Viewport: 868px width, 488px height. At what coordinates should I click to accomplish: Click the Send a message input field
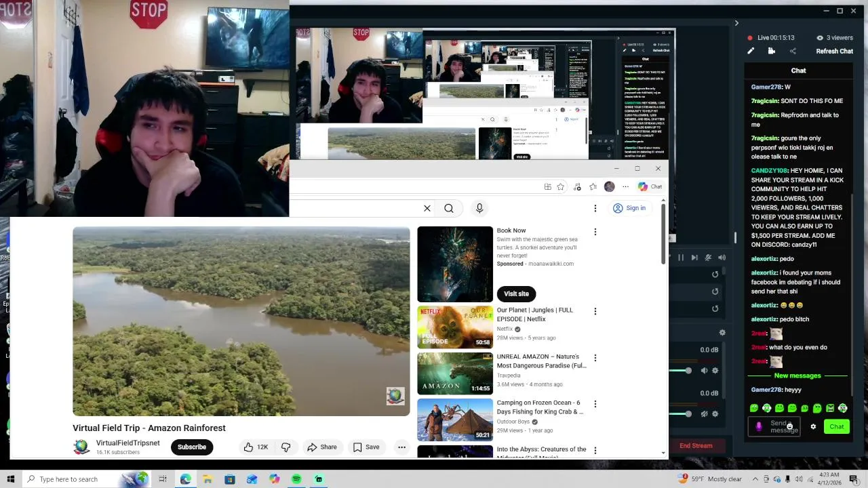pyautogui.click(x=774, y=426)
